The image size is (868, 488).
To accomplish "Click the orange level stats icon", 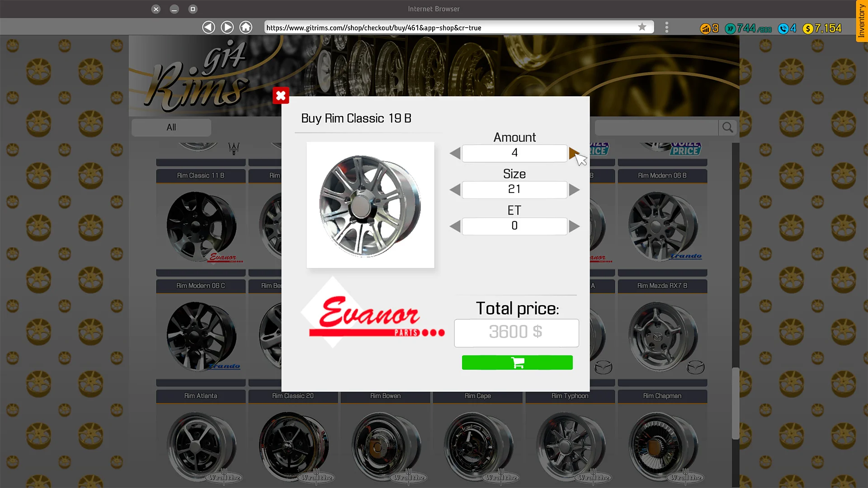I will (706, 28).
